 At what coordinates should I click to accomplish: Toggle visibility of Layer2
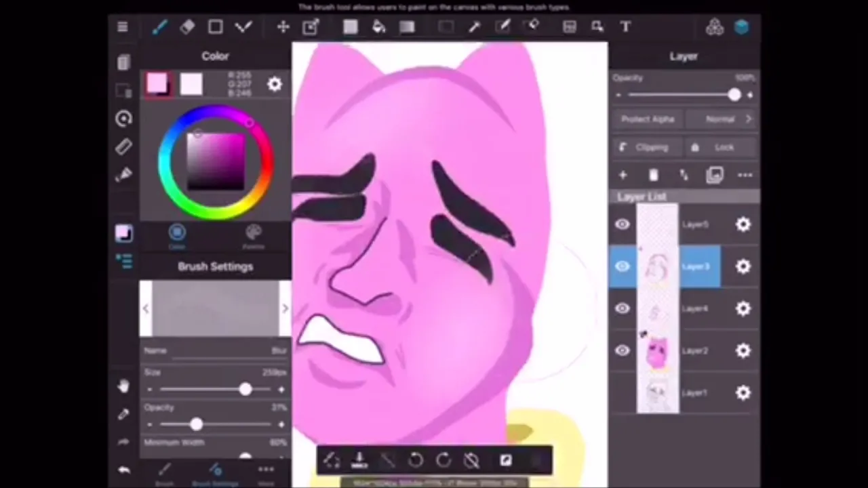pos(623,350)
